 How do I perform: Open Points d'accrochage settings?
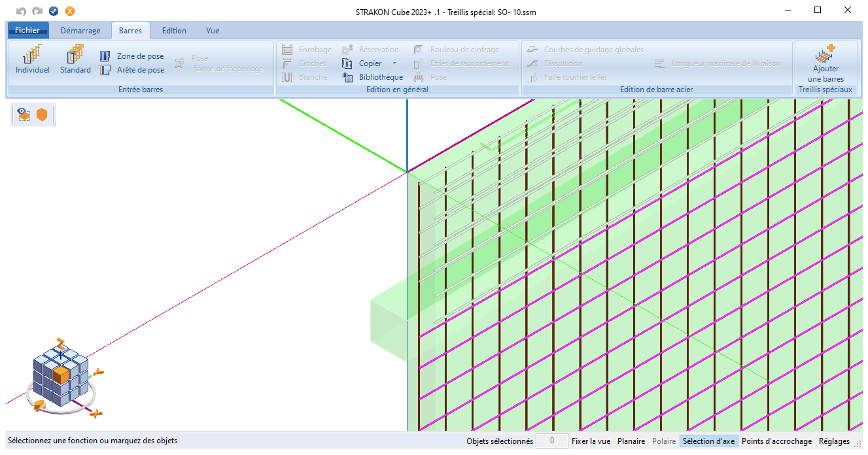click(x=776, y=441)
